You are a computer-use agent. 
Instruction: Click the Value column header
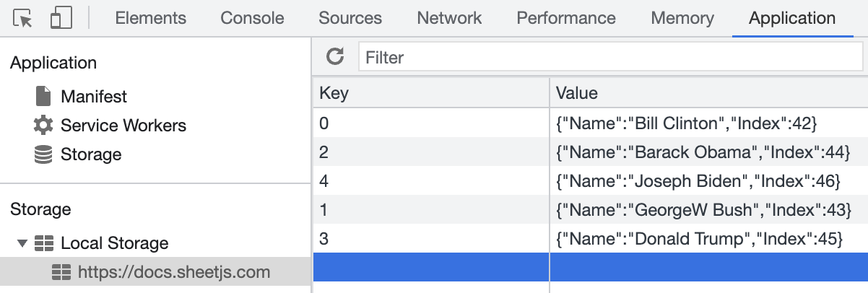click(x=708, y=93)
